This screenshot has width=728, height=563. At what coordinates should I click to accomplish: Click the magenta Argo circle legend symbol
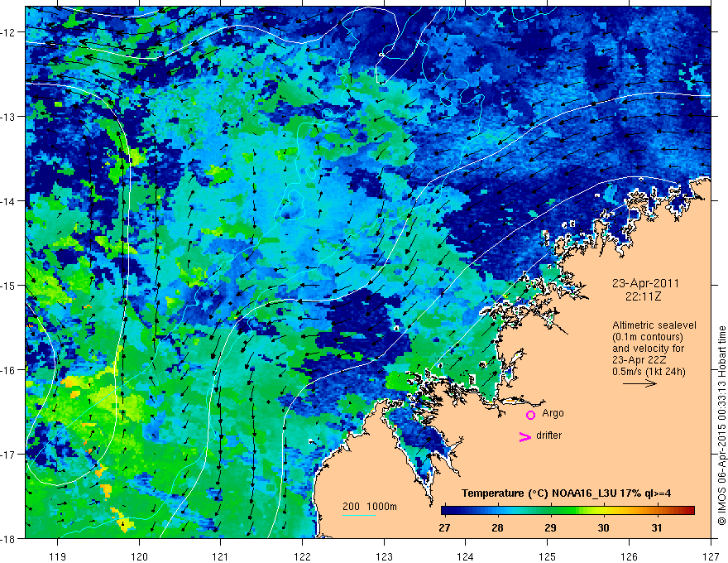point(530,415)
